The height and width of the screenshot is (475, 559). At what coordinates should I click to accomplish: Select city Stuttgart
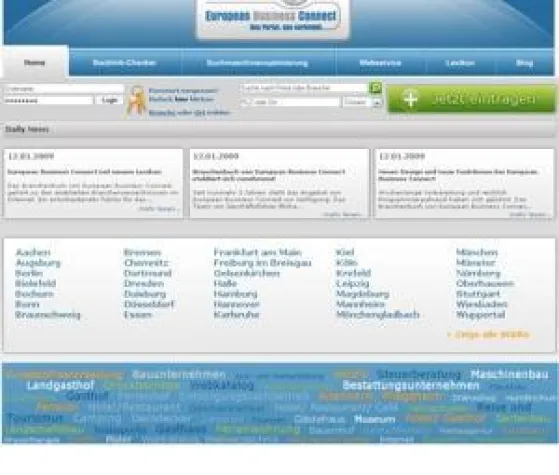[478, 294]
